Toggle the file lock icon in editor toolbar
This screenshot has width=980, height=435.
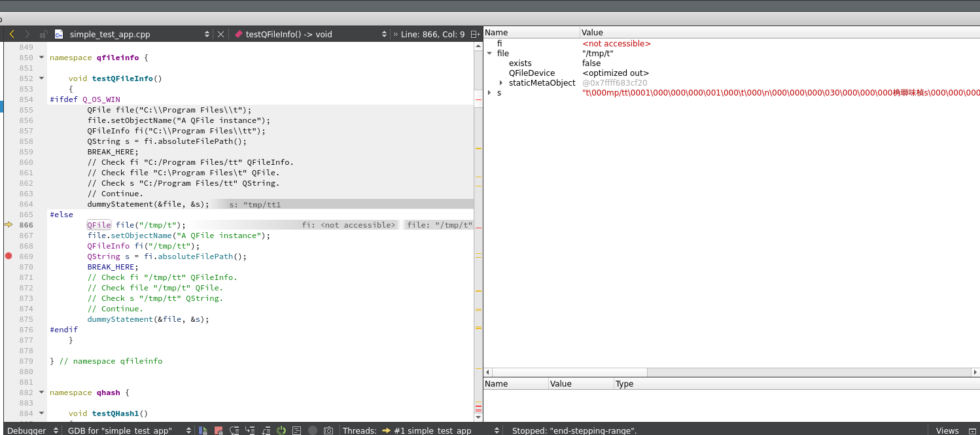click(43, 34)
